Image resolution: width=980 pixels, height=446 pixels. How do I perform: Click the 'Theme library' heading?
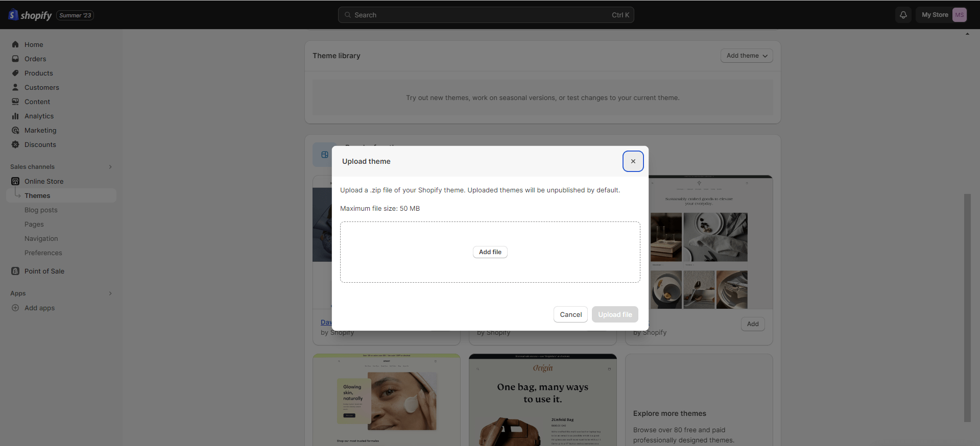337,56
